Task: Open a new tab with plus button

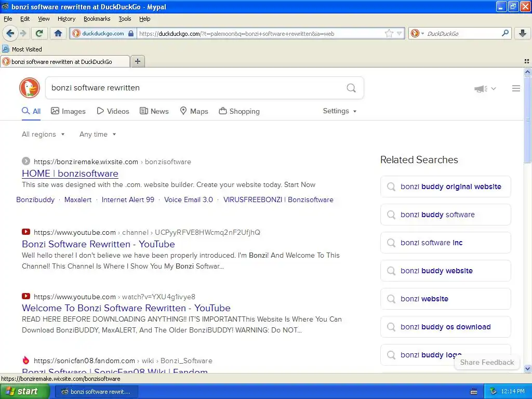Action: tap(137, 61)
